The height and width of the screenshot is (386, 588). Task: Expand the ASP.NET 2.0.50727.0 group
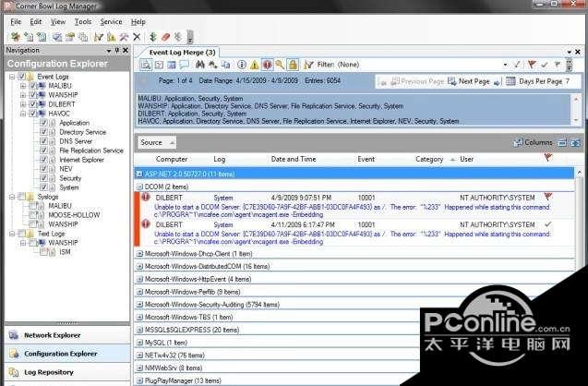[x=139, y=174]
